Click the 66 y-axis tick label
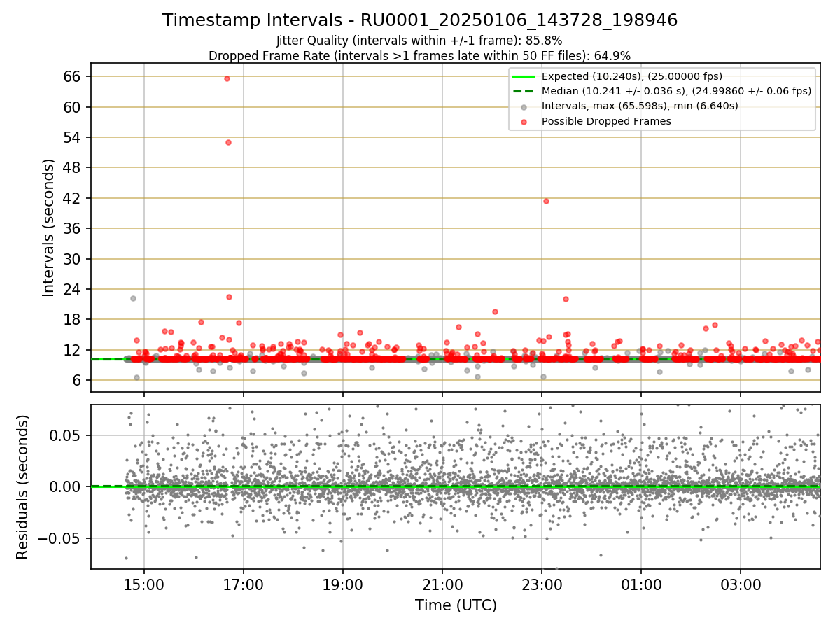Viewport: 840px width, 630px height. 73,76
